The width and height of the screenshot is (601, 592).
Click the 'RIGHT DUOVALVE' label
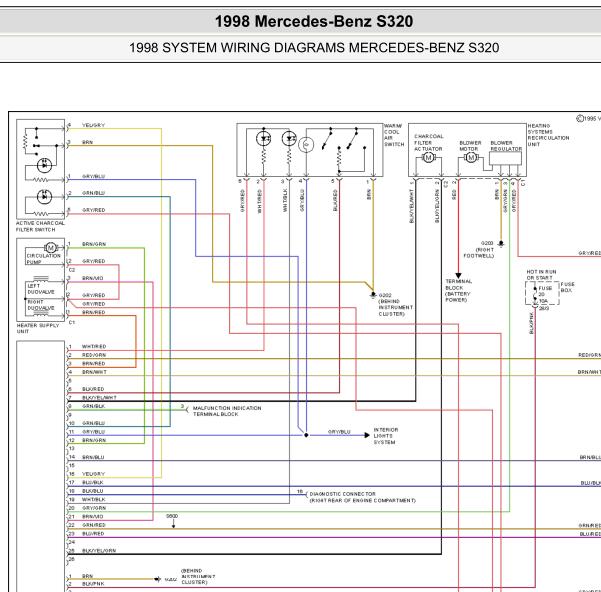[41, 305]
